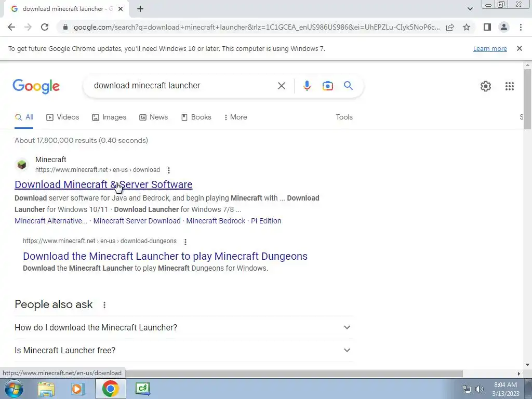This screenshot has height=399, width=532.
Task: Open Windows Explorer from the taskbar
Action: (46, 389)
